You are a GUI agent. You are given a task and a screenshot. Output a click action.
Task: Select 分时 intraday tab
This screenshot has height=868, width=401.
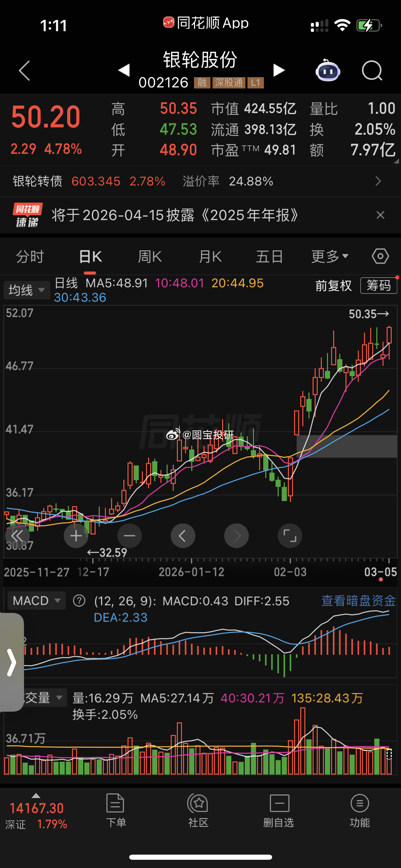[x=30, y=256]
